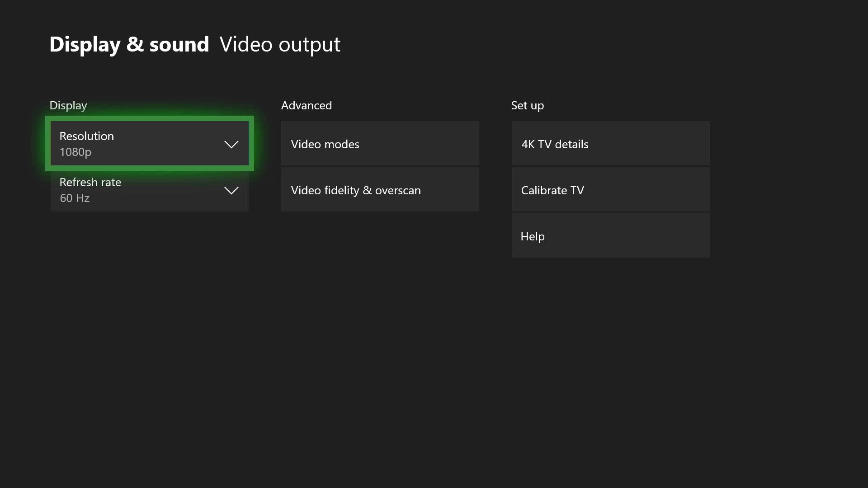Click the Set up section header
This screenshot has width=868, height=488.
click(527, 105)
